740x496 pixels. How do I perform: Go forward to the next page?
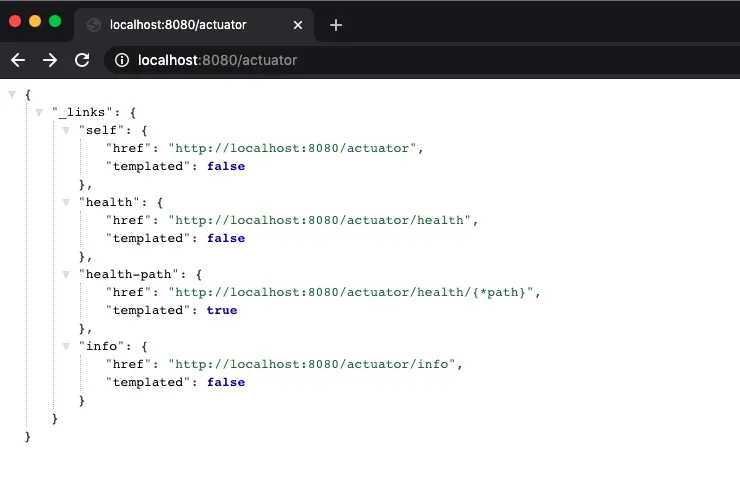pyautogui.click(x=50, y=60)
